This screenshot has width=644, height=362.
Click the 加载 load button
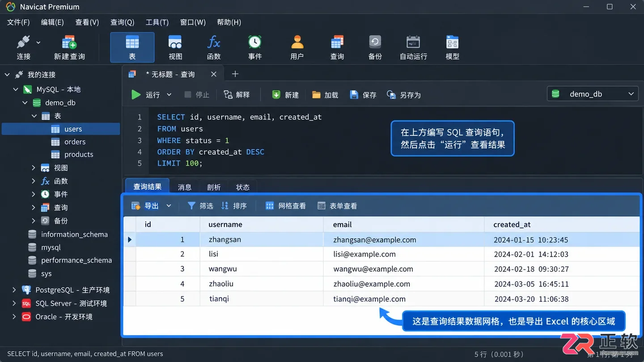(325, 95)
